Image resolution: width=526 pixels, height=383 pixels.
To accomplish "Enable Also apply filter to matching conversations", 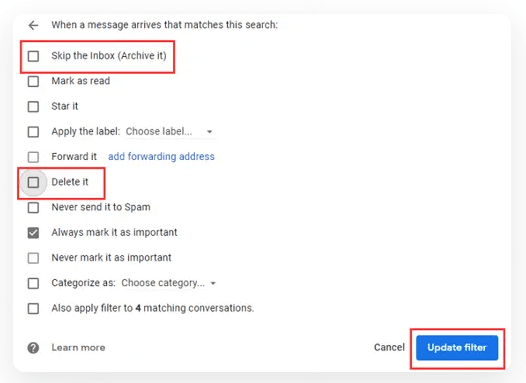I will click(33, 309).
